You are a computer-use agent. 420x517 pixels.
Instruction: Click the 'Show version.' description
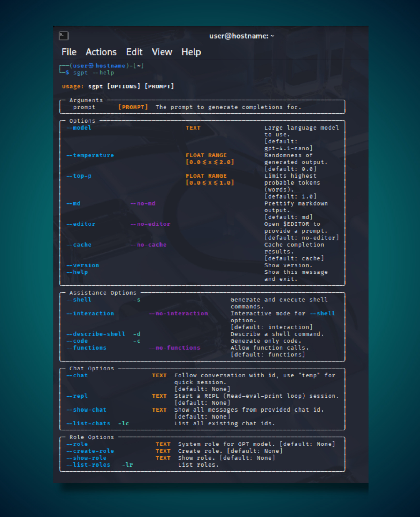click(x=288, y=265)
